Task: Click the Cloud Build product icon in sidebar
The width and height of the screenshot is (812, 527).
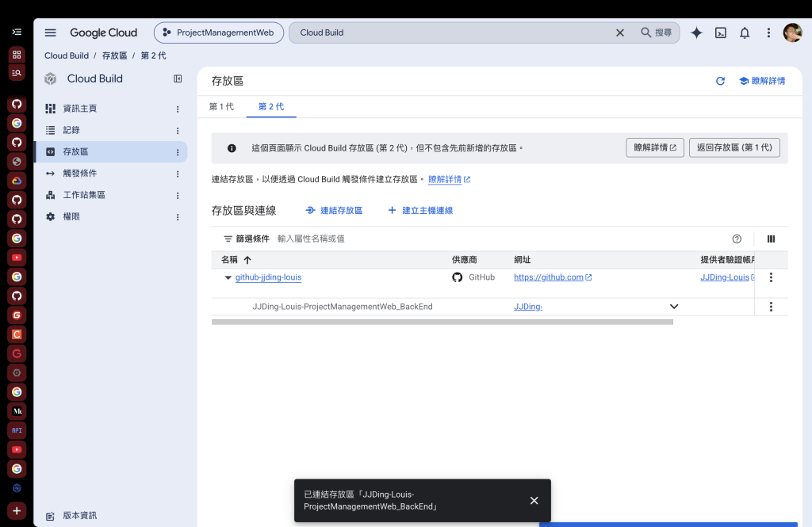Action: coord(50,78)
